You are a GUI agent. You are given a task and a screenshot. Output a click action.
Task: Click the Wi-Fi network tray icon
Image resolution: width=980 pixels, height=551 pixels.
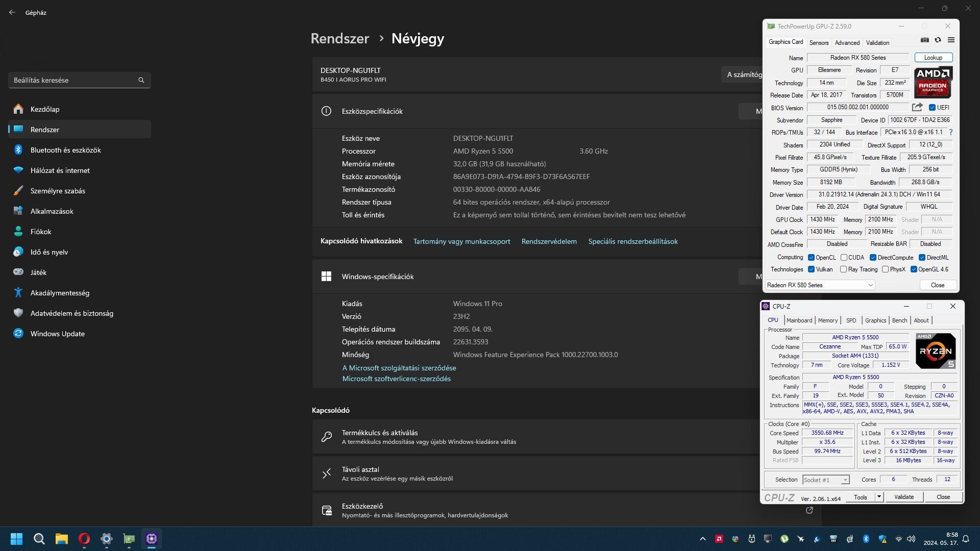pyautogui.click(x=899, y=539)
